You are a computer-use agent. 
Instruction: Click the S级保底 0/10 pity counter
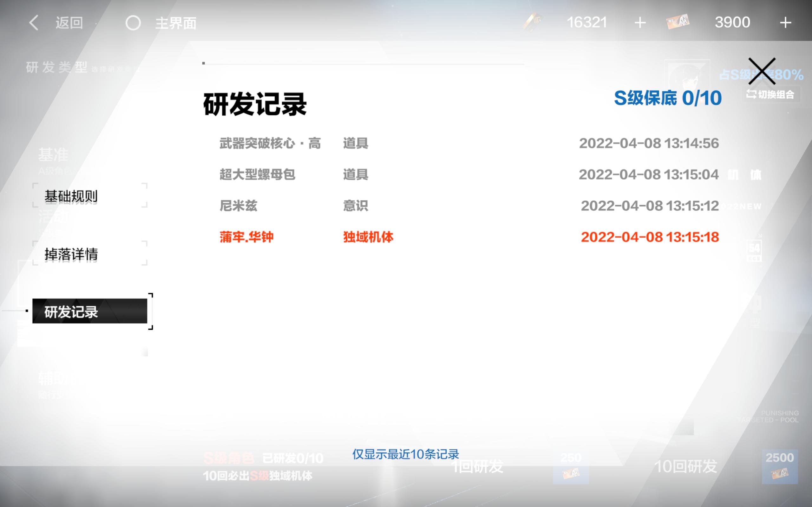(x=668, y=98)
